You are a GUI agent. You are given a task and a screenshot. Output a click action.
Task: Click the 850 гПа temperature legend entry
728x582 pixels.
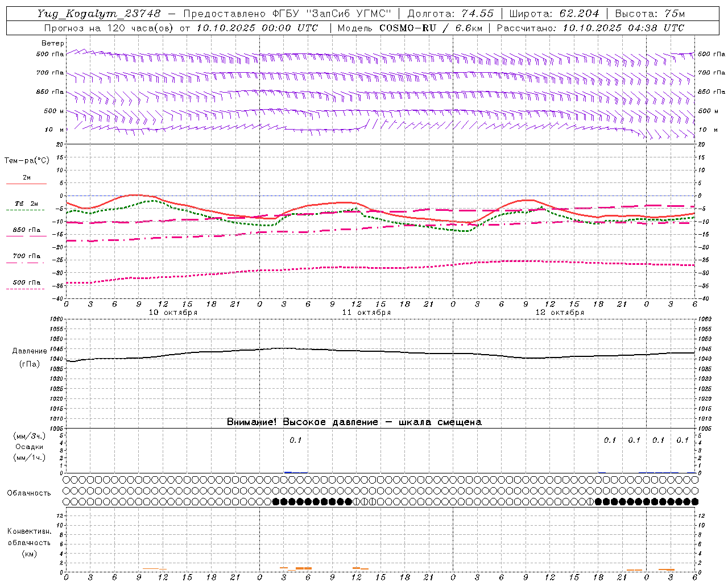click(x=26, y=230)
